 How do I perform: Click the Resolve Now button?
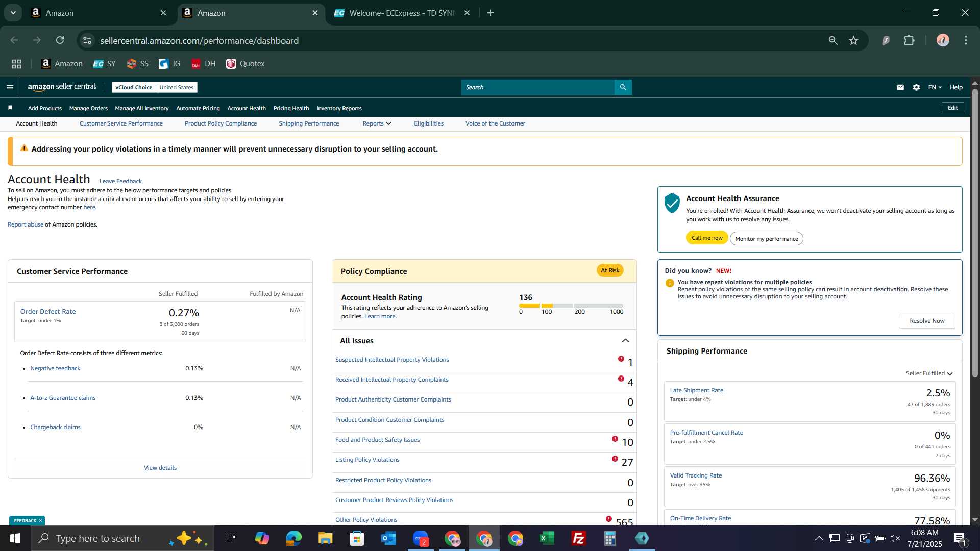(927, 321)
